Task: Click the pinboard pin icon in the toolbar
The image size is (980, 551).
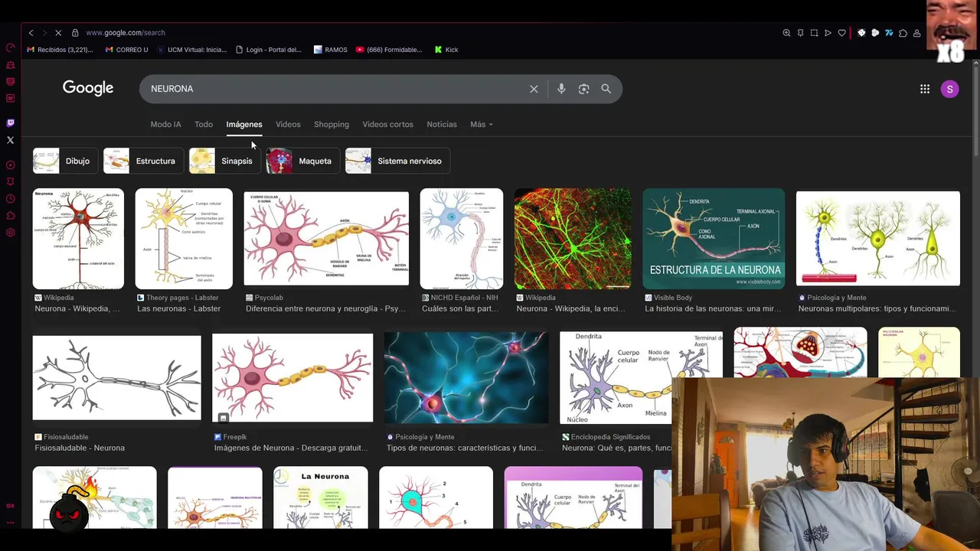Action: click(800, 33)
